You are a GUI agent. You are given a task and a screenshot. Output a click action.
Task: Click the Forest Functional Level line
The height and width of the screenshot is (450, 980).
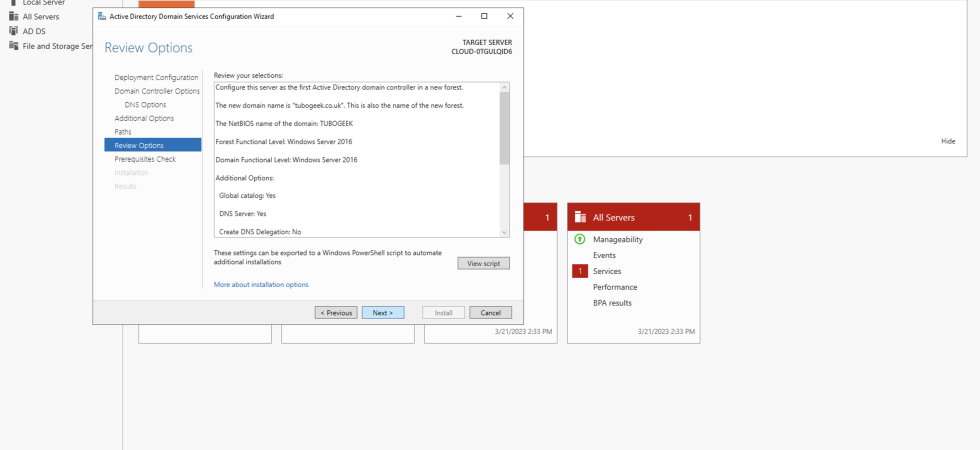pos(284,142)
